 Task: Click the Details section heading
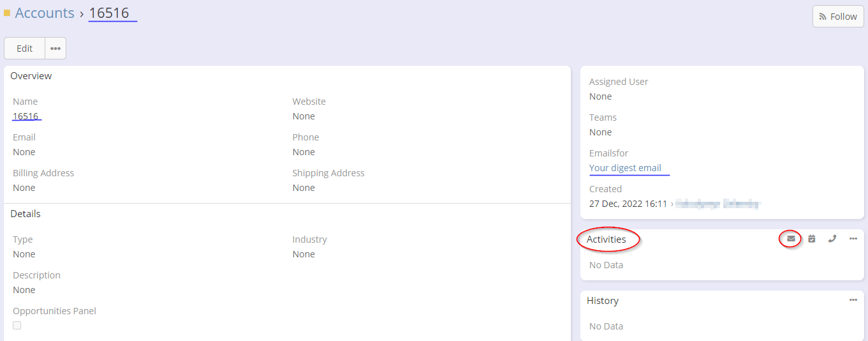pos(26,214)
